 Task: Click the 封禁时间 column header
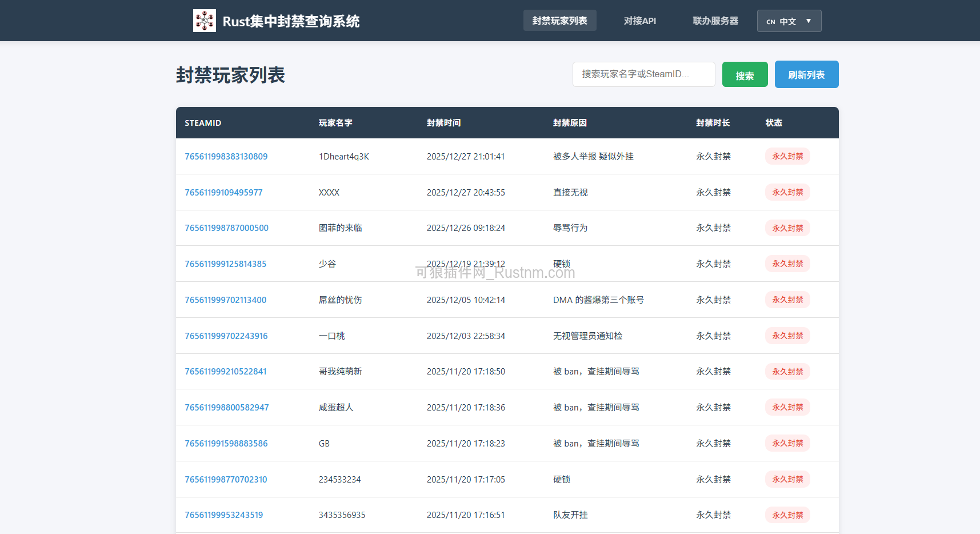pyautogui.click(x=444, y=122)
